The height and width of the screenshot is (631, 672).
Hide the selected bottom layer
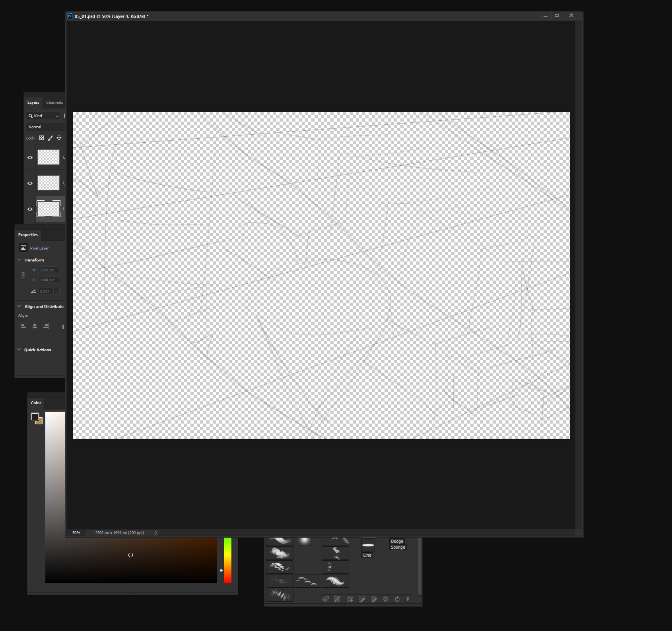point(30,209)
